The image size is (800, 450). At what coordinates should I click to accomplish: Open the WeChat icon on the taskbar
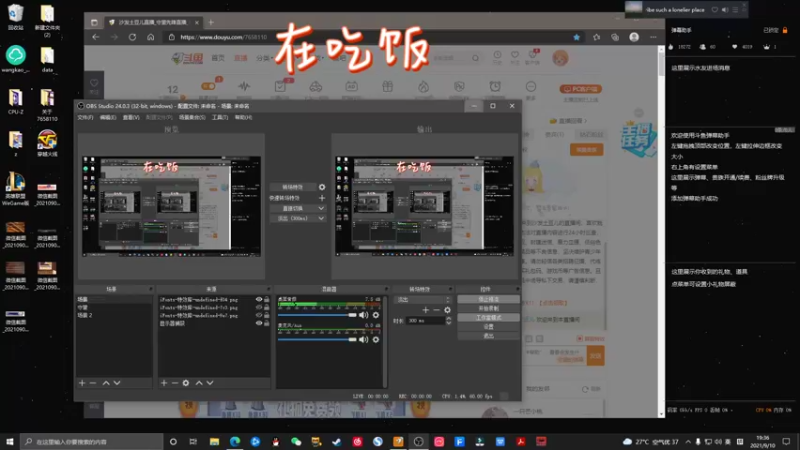[296, 441]
